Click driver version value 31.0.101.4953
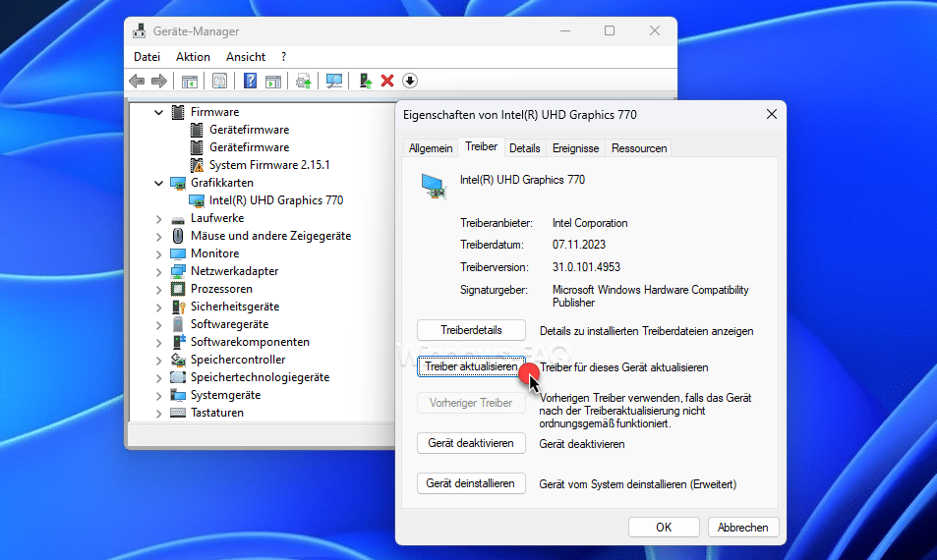The width and height of the screenshot is (937, 560). point(586,267)
